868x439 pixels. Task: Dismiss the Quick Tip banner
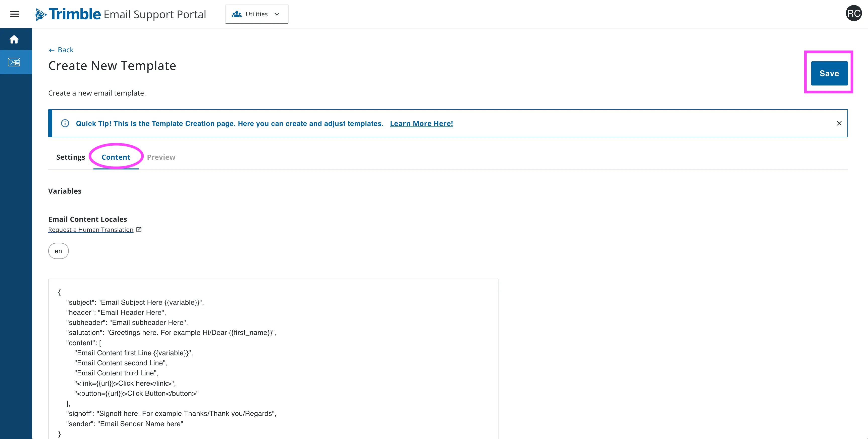point(839,123)
